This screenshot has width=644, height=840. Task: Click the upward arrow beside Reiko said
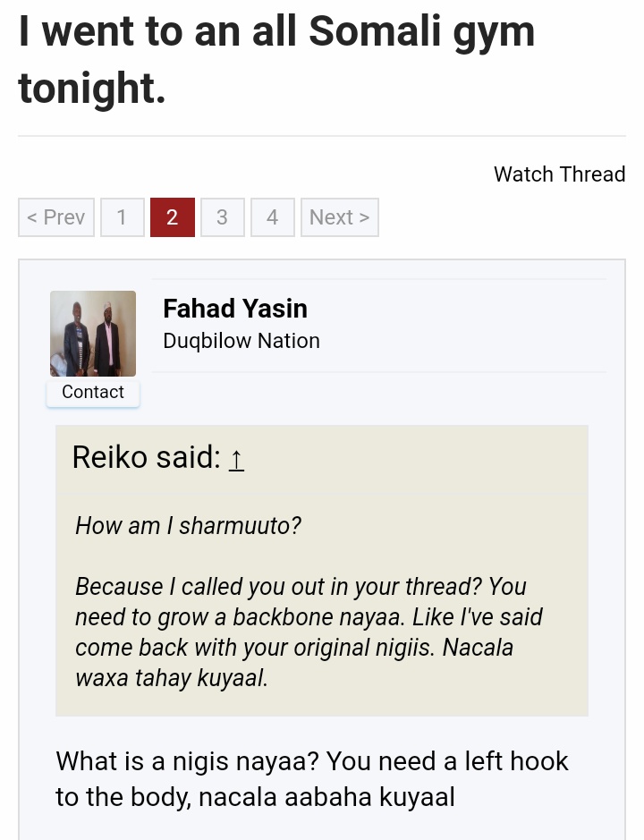(x=236, y=459)
